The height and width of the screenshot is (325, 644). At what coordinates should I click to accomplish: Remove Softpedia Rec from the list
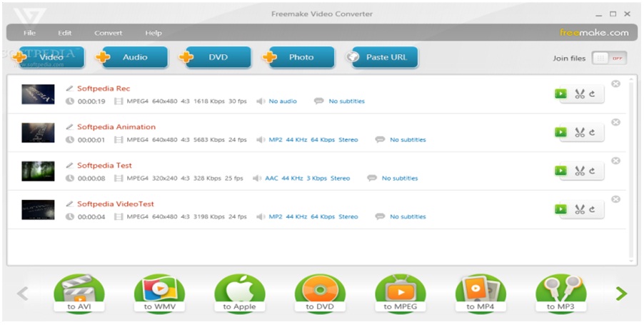click(x=615, y=84)
